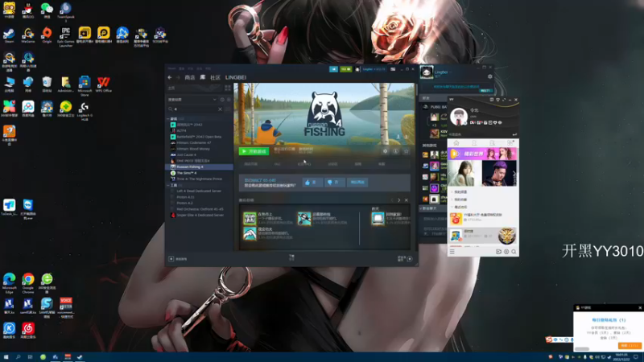Click the plus add-game icon at the bottom left of Steam

click(x=171, y=258)
